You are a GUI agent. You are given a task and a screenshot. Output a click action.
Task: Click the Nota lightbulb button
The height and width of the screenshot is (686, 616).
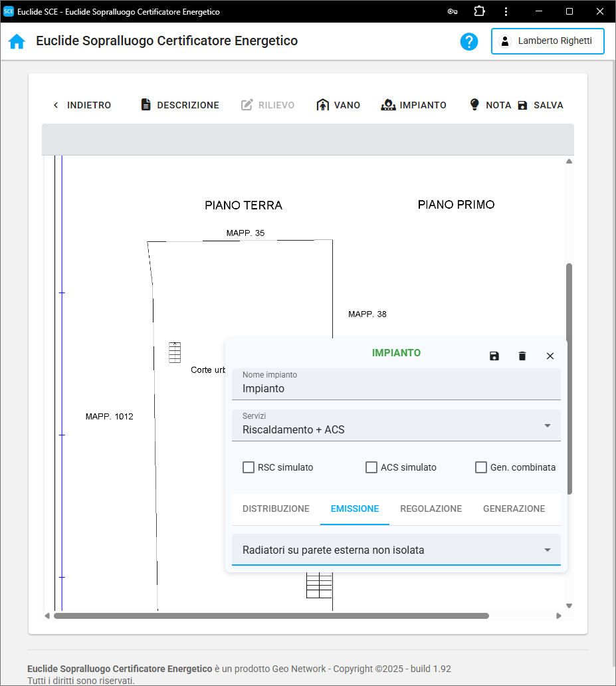[x=490, y=105]
